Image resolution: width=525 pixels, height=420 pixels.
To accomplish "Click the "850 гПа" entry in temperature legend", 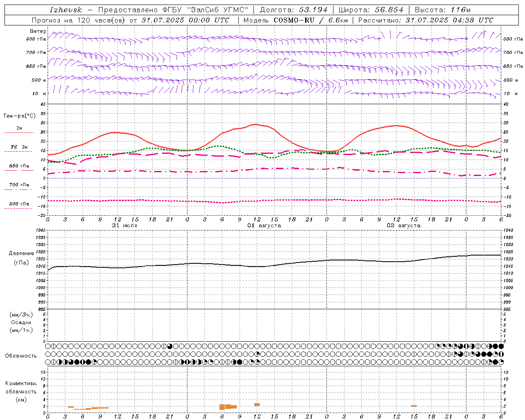I will pyautogui.click(x=19, y=166).
